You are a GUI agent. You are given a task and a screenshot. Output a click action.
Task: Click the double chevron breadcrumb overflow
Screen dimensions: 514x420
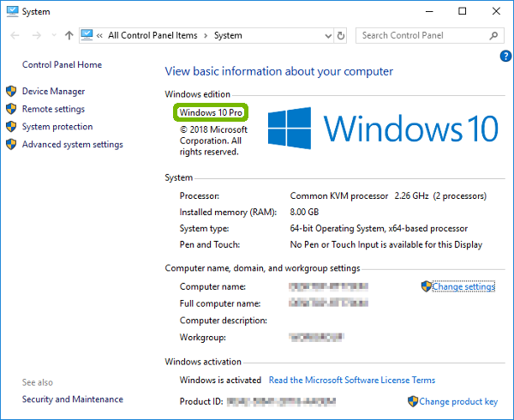pyautogui.click(x=99, y=35)
